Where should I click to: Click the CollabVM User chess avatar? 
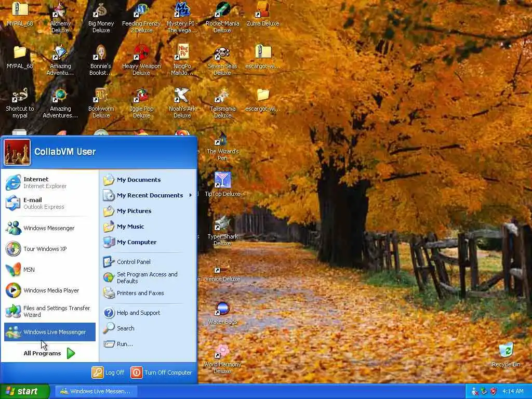click(17, 152)
